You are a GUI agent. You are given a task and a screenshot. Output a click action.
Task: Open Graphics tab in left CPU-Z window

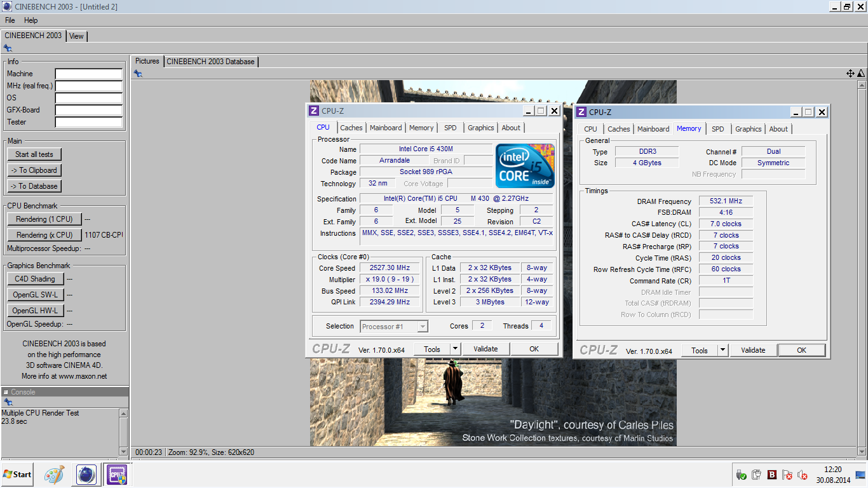pyautogui.click(x=481, y=128)
